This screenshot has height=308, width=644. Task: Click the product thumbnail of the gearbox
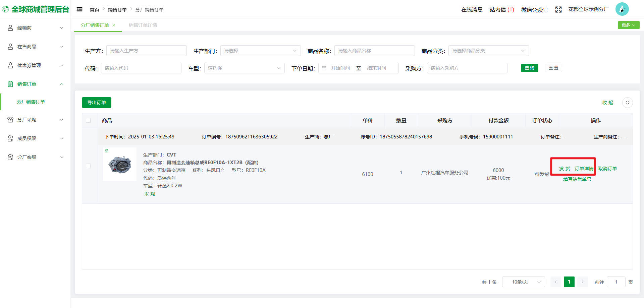click(120, 164)
